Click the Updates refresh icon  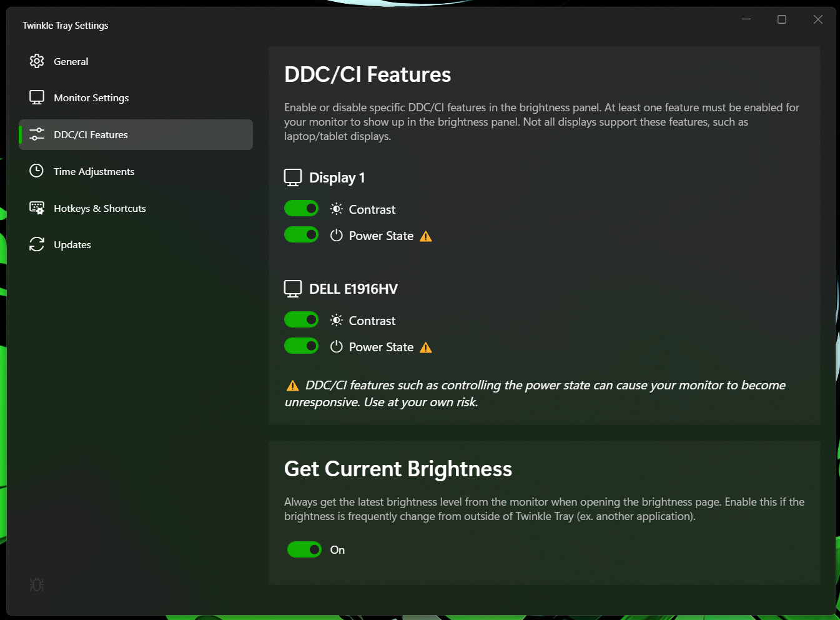[x=37, y=244]
